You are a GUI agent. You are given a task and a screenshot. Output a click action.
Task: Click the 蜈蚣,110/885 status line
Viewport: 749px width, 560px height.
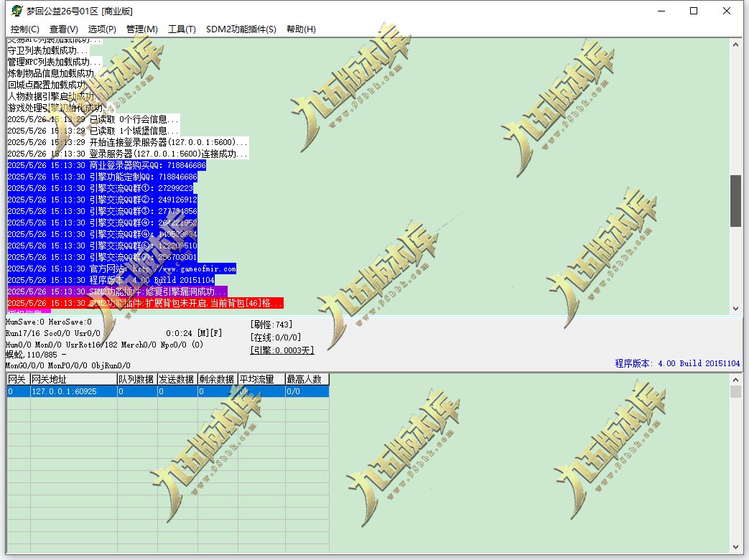tap(36, 355)
